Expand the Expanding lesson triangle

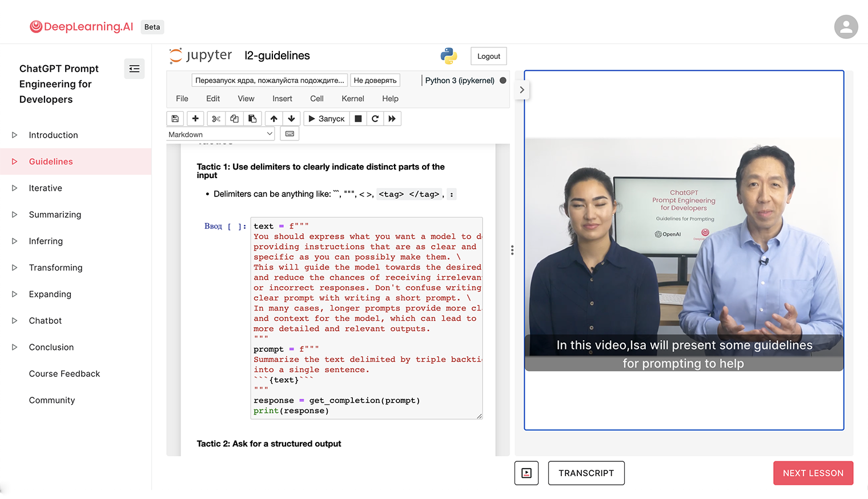point(15,295)
